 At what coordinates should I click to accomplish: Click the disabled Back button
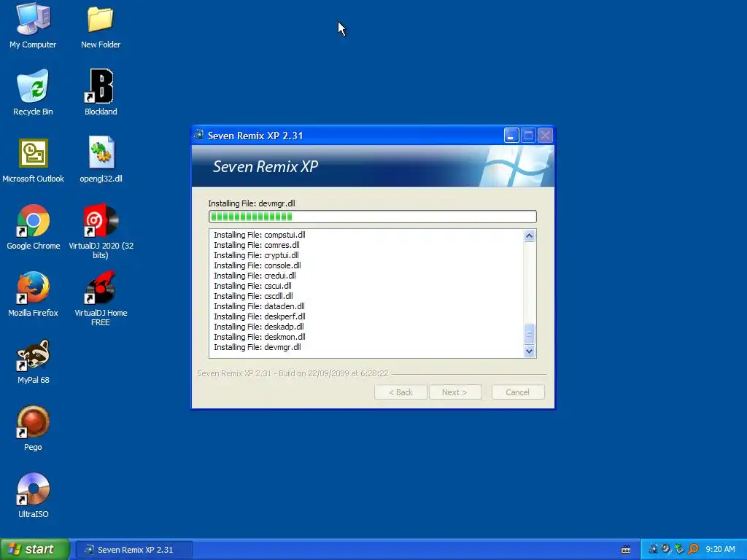click(x=400, y=392)
